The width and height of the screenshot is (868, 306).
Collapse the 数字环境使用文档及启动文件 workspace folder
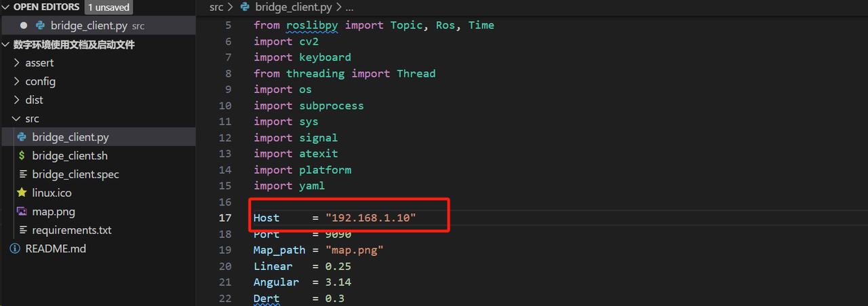click(7, 45)
